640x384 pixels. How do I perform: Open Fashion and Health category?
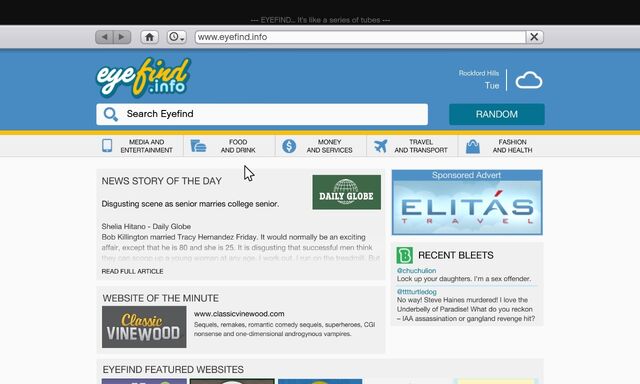(501, 146)
